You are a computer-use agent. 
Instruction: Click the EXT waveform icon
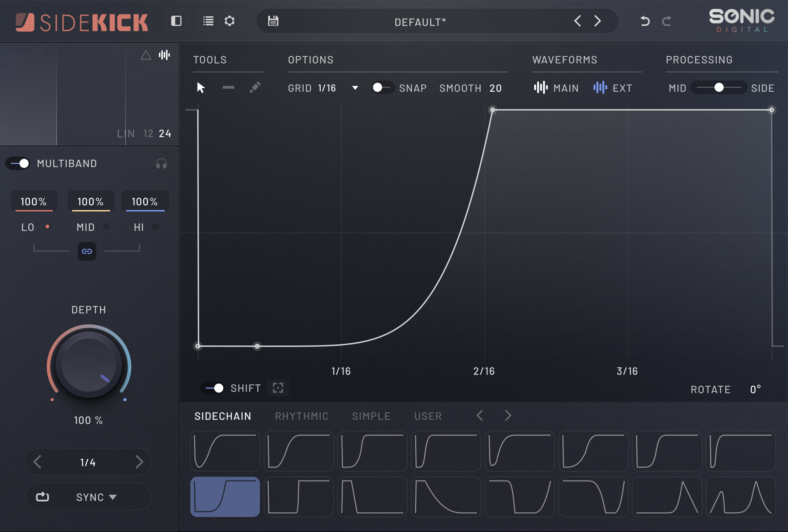click(x=600, y=88)
